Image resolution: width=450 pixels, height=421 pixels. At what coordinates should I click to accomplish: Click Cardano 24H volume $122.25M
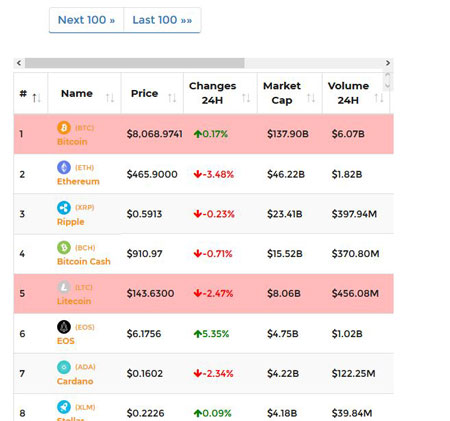[x=353, y=374]
